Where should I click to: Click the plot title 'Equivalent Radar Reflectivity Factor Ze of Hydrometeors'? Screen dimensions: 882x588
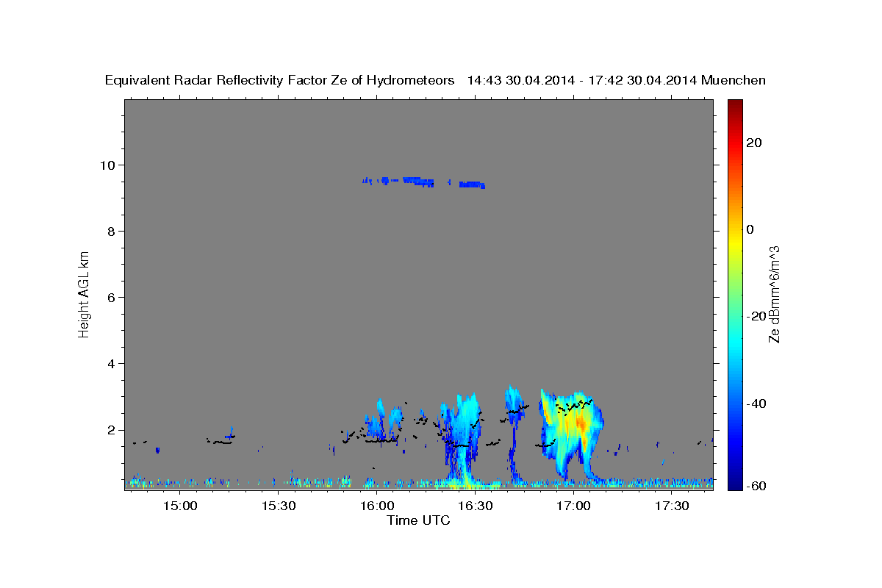point(280,81)
